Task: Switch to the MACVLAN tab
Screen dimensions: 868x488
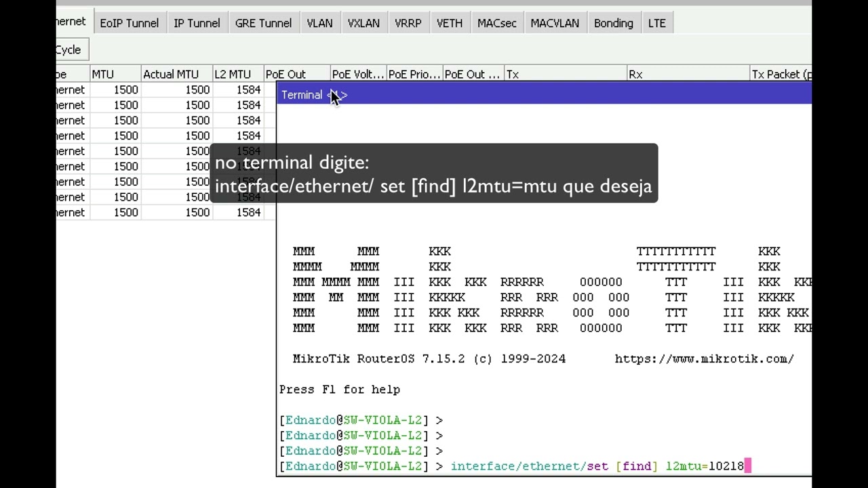Action: tap(555, 23)
